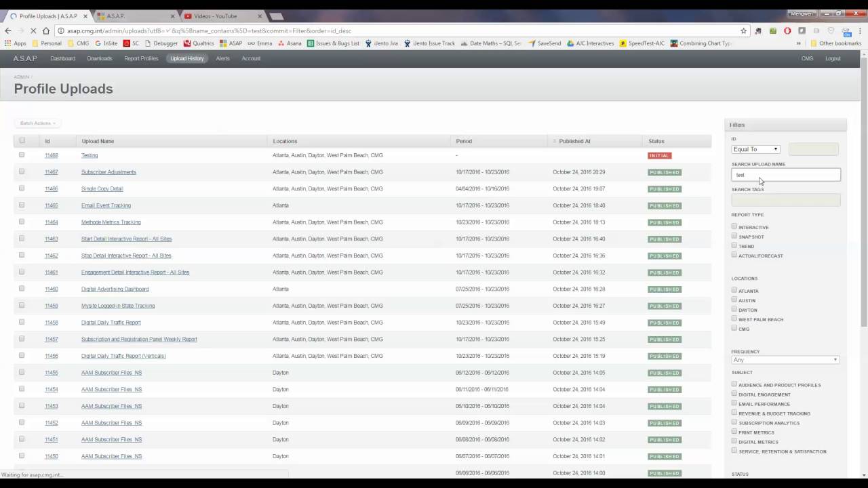Go to the Dashboard nav item
868x488 pixels.
pyautogui.click(x=62, y=58)
